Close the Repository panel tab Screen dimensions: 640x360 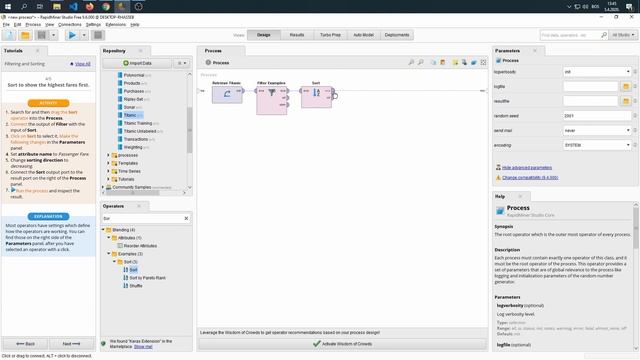(x=141, y=51)
